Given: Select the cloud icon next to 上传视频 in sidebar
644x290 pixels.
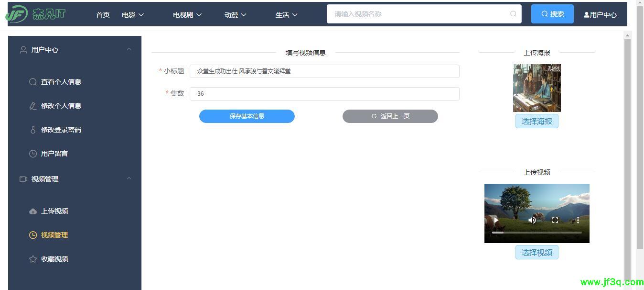Looking at the screenshot, I should 32,211.
